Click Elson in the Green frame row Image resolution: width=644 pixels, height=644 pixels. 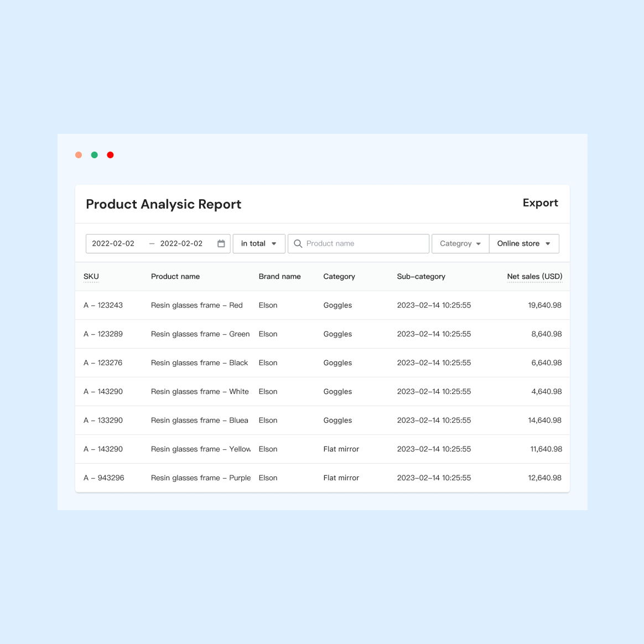click(268, 334)
